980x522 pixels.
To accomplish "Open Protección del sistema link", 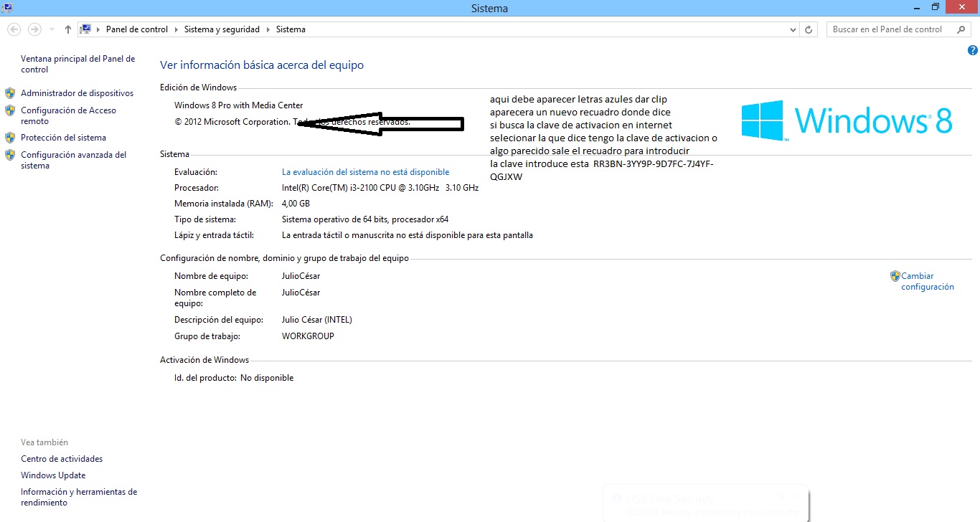I will point(63,138).
